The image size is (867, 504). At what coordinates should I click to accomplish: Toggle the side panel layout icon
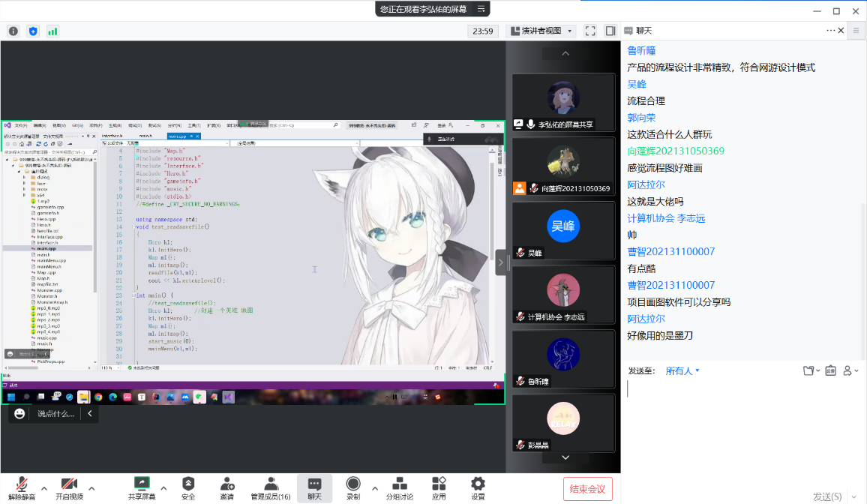point(610,31)
